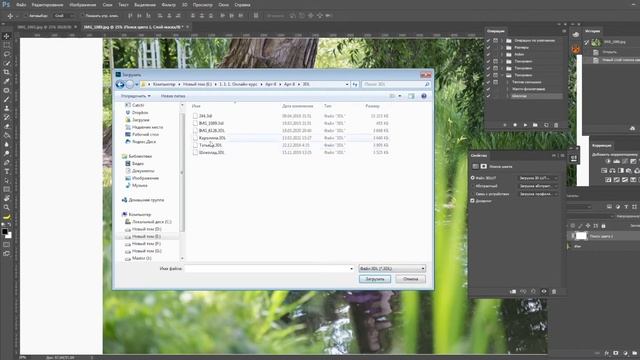
Task: Toggle the Dither checkbox in Properties
Action: [x=473, y=201]
